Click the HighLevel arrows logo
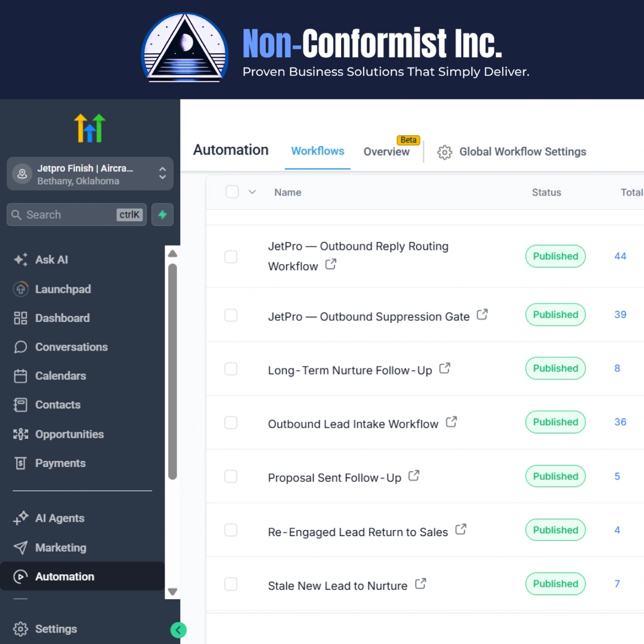 [x=90, y=128]
